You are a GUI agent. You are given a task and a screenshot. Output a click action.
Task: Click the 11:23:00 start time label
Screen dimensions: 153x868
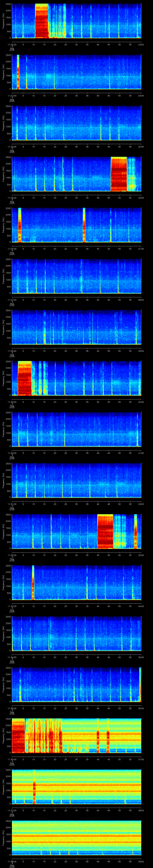pos(12,96)
